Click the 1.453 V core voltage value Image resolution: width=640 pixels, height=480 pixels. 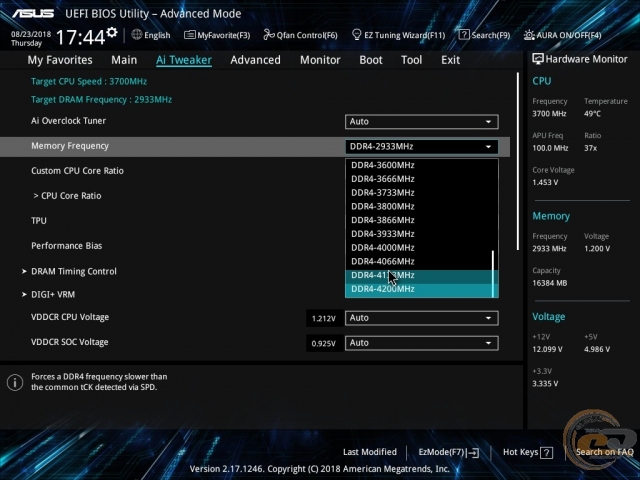pyautogui.click(x=545, y=182)
